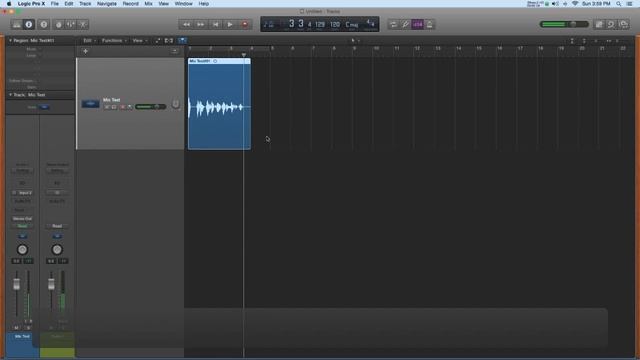The width and height of the screenshot is (640, 360).
Task: Mute the Mic Test channel strip with M
Action: (16, 327)
